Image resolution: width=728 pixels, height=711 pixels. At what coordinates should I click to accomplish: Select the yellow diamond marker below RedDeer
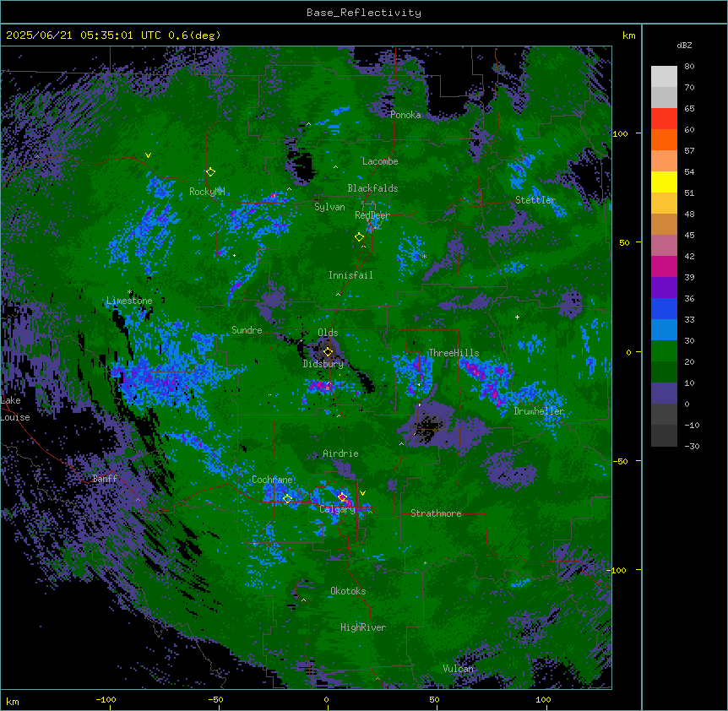(359, 237)
